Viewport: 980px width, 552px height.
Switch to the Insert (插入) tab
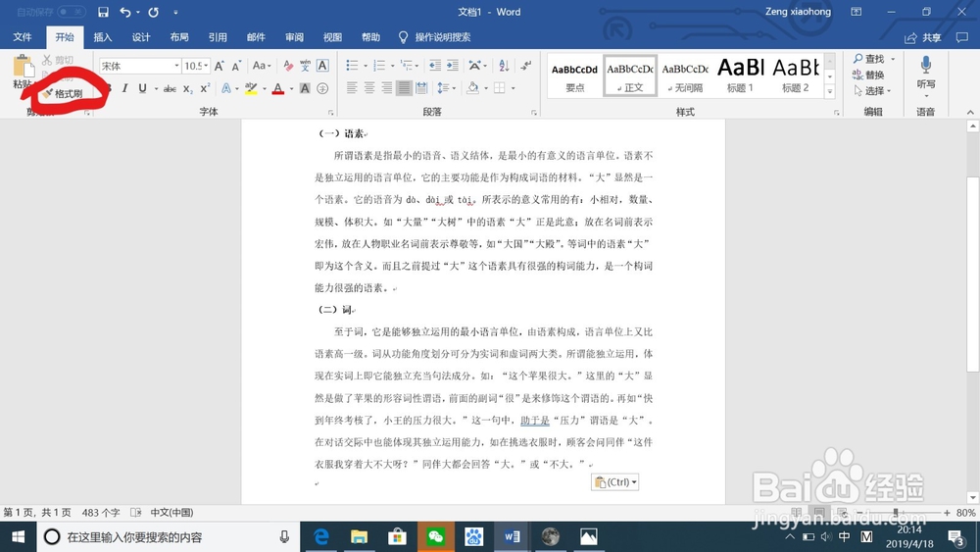coord(103,37)
